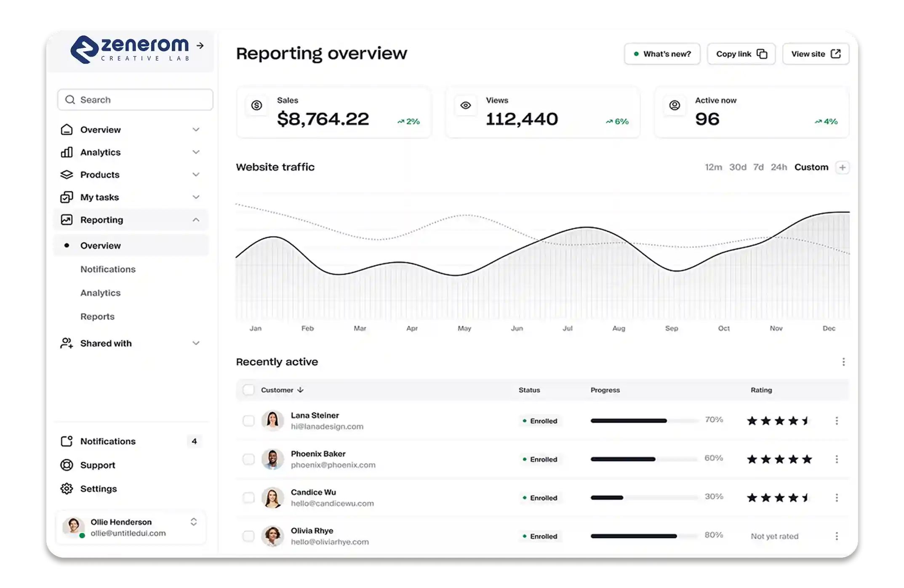Select the Custom time range tab

coord(811,167)
